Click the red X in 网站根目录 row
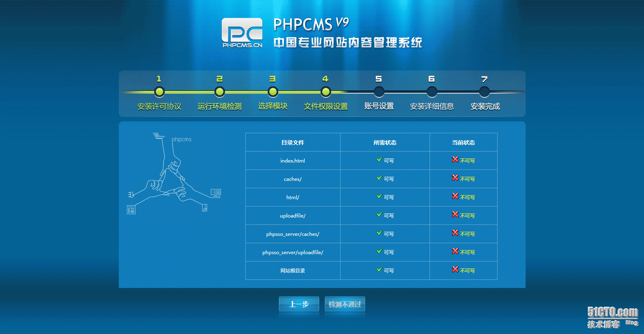 pyautogui.click(x=455, y=269)
